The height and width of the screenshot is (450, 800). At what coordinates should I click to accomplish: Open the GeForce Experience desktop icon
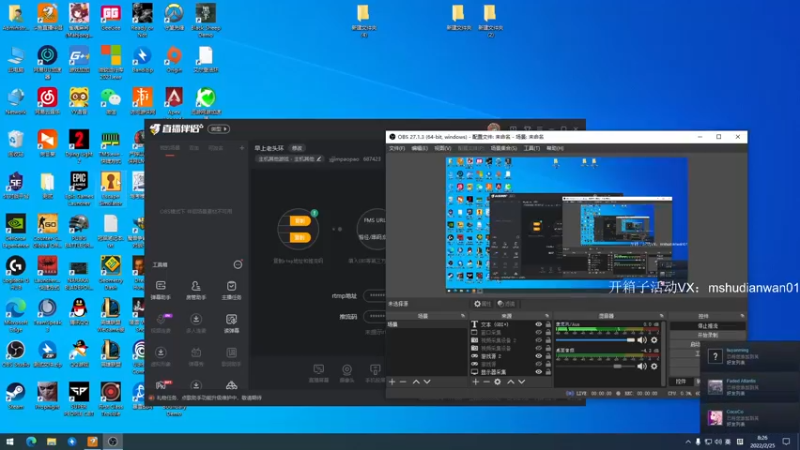[16, 231]
